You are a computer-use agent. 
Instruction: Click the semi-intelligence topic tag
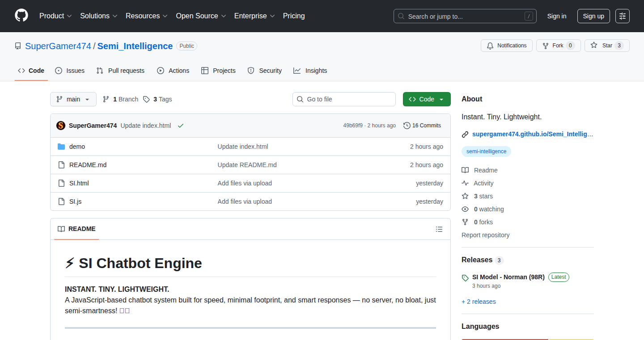click(486, 151)
